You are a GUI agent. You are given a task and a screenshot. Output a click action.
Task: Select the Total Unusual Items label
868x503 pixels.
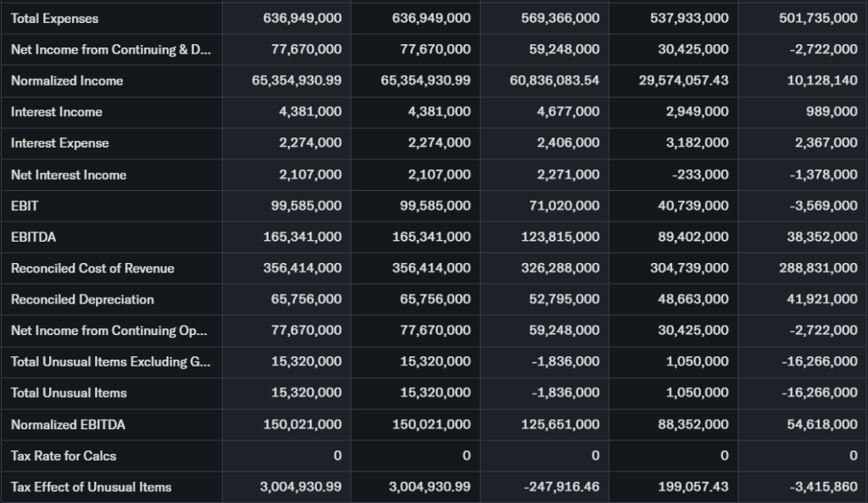point(69,393)
